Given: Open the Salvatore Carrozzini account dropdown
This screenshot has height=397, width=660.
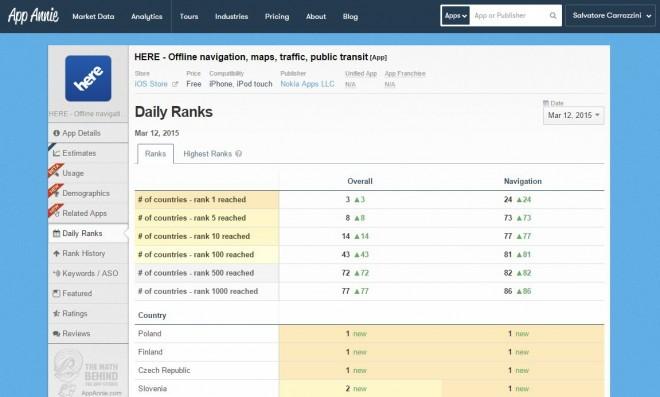Looking at the screenshot, I should point(611,16).
